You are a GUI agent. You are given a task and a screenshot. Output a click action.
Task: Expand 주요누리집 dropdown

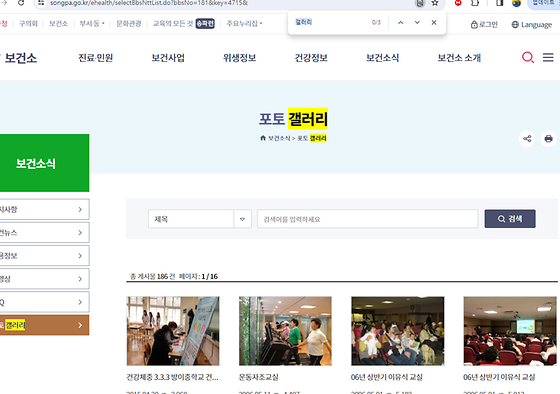coord(244,24)
